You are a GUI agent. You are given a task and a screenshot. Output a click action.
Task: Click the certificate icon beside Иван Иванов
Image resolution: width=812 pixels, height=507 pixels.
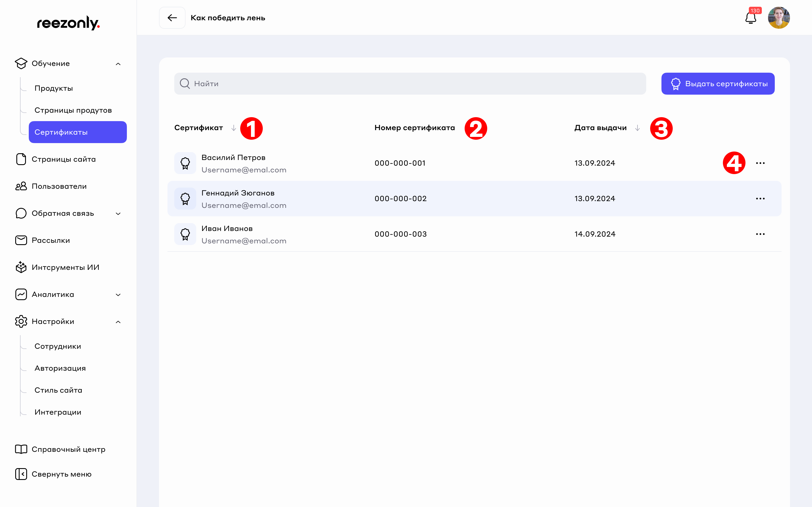click(185, 234)
